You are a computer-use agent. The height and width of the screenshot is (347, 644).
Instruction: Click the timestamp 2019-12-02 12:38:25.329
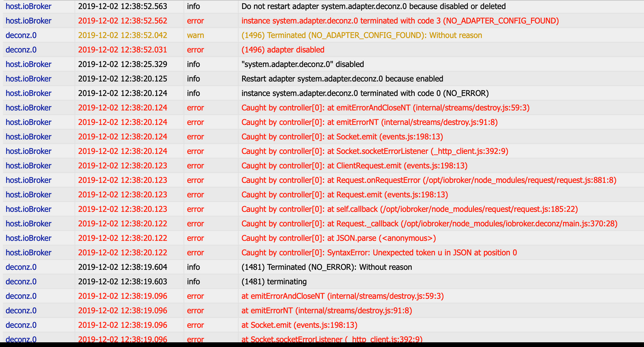coord(122,64)
